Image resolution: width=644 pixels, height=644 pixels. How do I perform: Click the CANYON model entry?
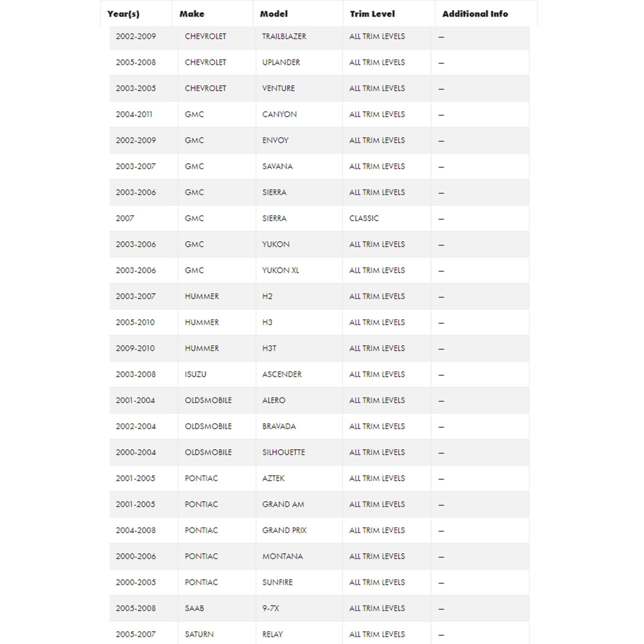279,114
